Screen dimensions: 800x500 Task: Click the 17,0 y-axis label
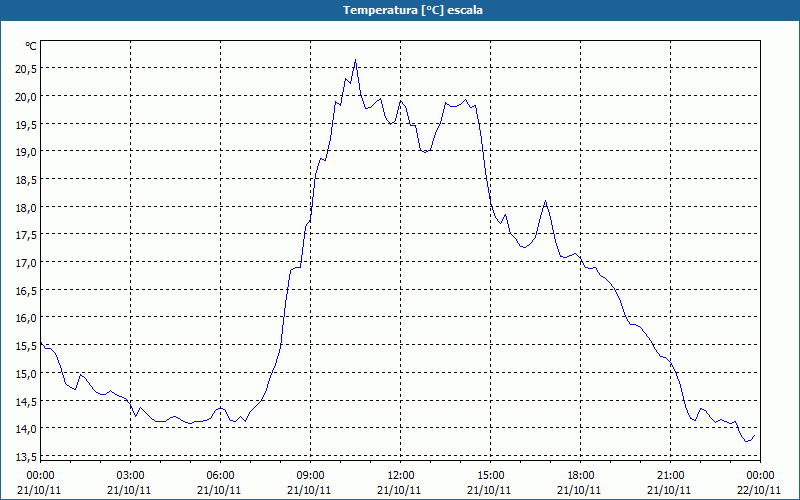pos(26,263)
